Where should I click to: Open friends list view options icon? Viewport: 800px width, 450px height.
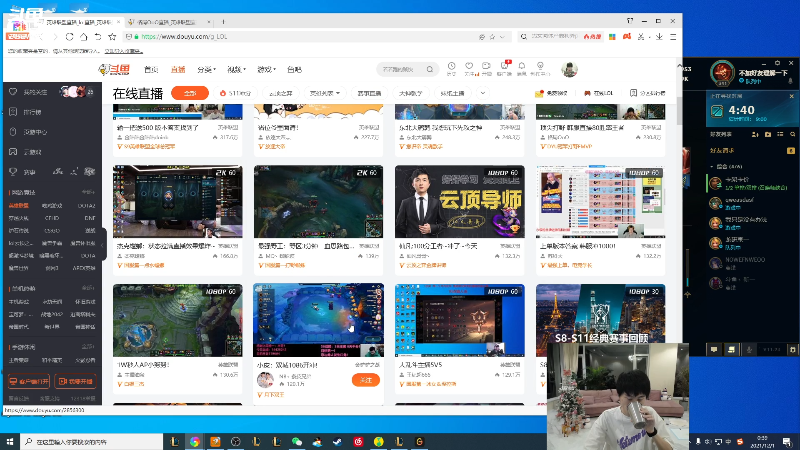tap(780, 134)
